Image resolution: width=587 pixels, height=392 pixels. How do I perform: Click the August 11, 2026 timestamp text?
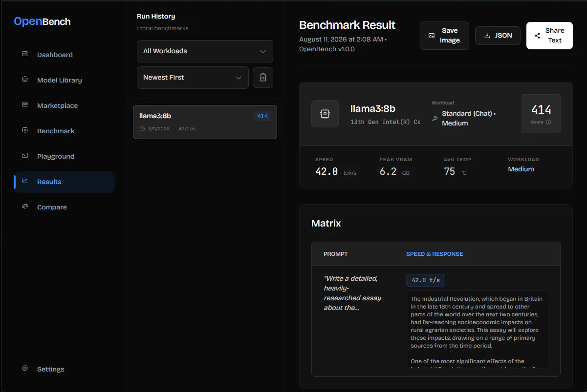(343, 44)
